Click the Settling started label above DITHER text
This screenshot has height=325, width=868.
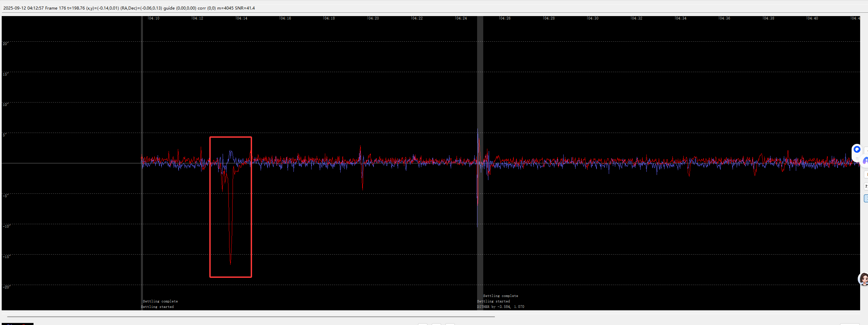pyautogui.click(x=493, y=301)
